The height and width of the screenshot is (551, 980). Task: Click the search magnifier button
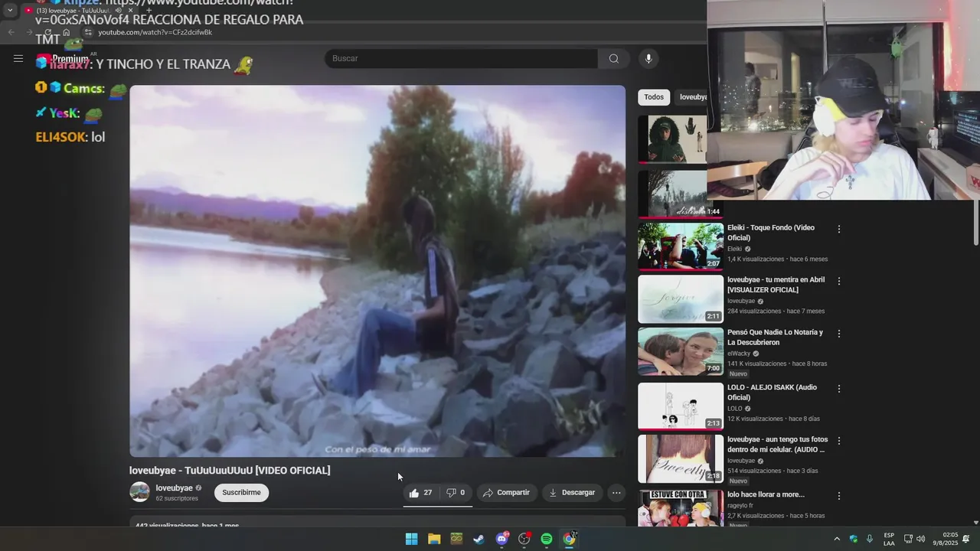coord(613,58)
